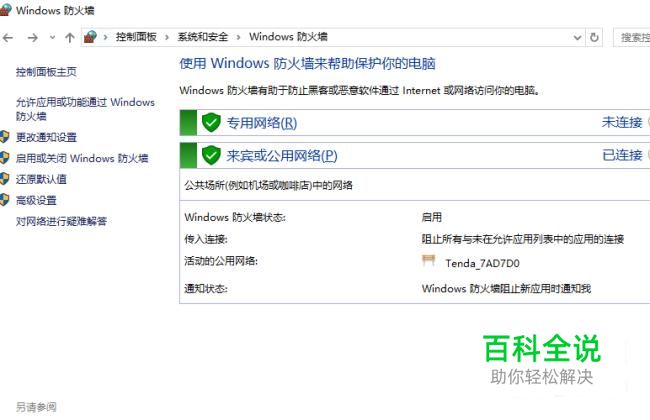Viewport: 650px width, 420px height.
Task: Open the address bar history dropdown
Action: click(577, 38)
